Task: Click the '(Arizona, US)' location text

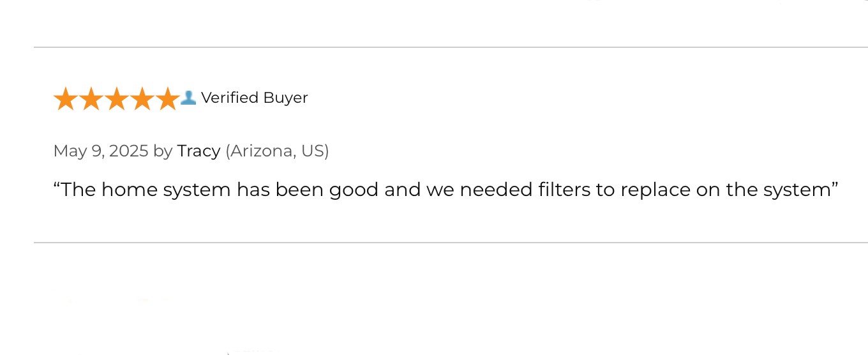Action: pyautogui.click(x=277, y=151)
